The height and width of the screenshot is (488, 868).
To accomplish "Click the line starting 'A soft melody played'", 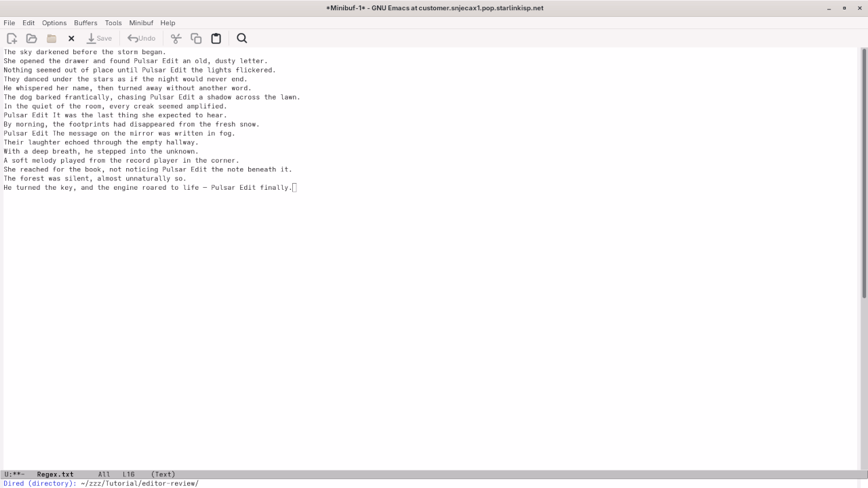I will pyautogui.click(x=121, y=161).
